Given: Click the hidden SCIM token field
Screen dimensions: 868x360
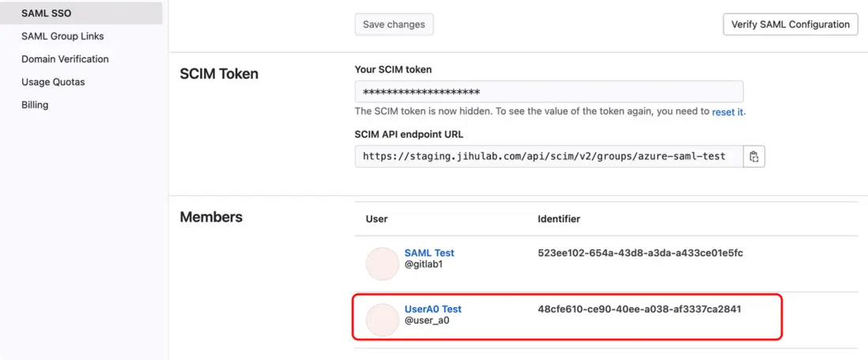Looking at the screenshot, I should 549,91.
